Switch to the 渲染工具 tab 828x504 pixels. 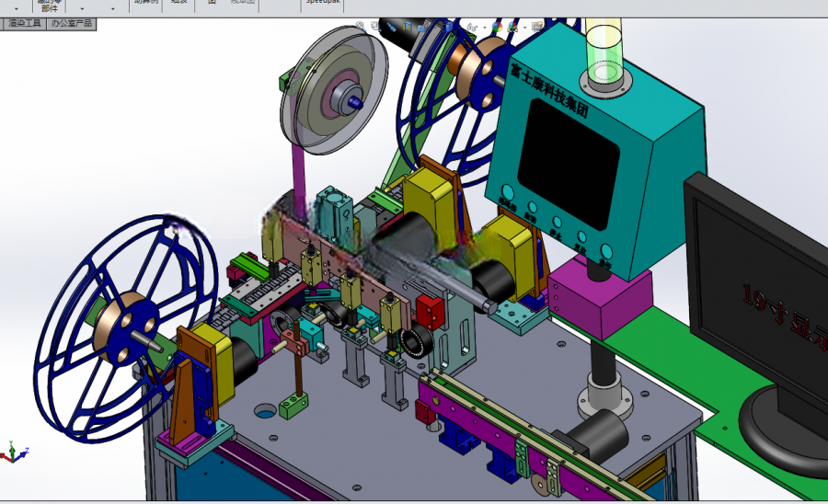(x=24, y=23)
